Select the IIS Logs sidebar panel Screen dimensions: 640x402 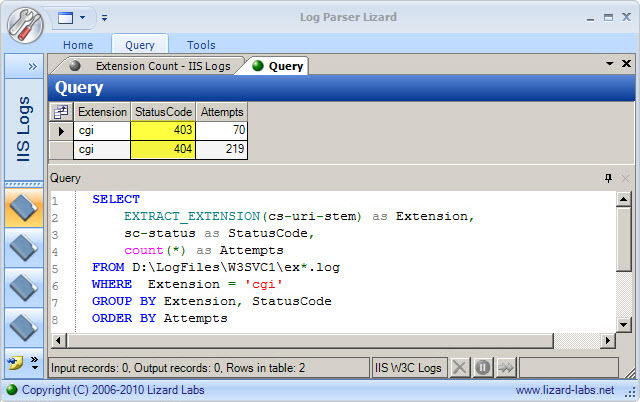coord(24,129)
